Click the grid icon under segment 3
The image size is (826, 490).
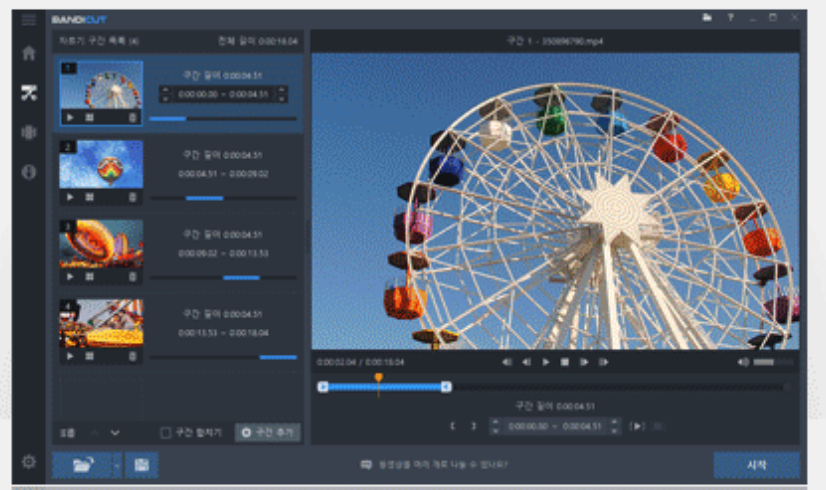(x=90, y=277)
